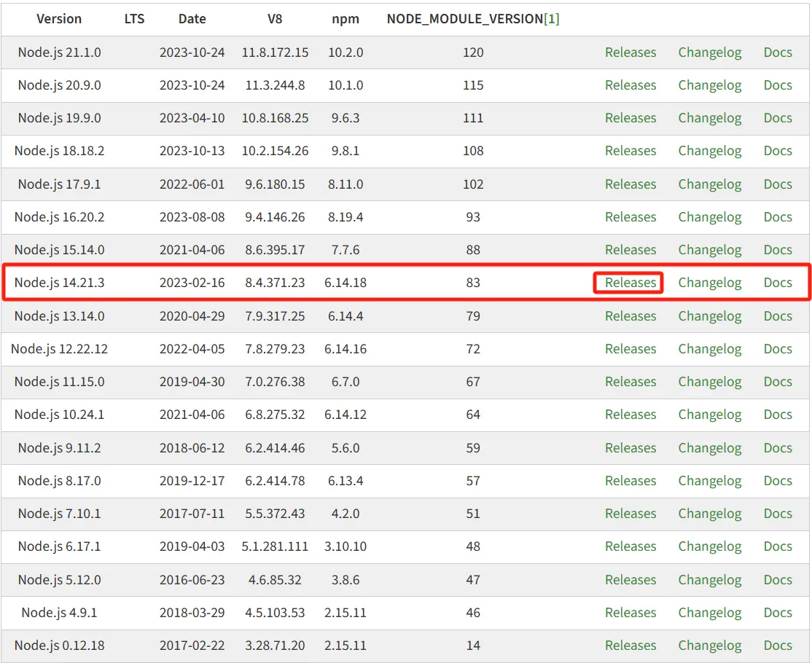
Task: Click npm version 6.14.18
Action: click(346, 283)
